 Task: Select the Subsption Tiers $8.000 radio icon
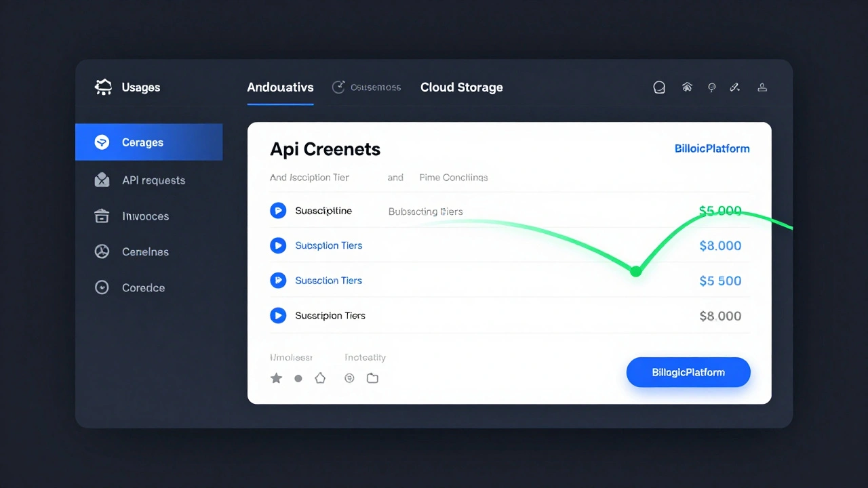pos(278,245)
